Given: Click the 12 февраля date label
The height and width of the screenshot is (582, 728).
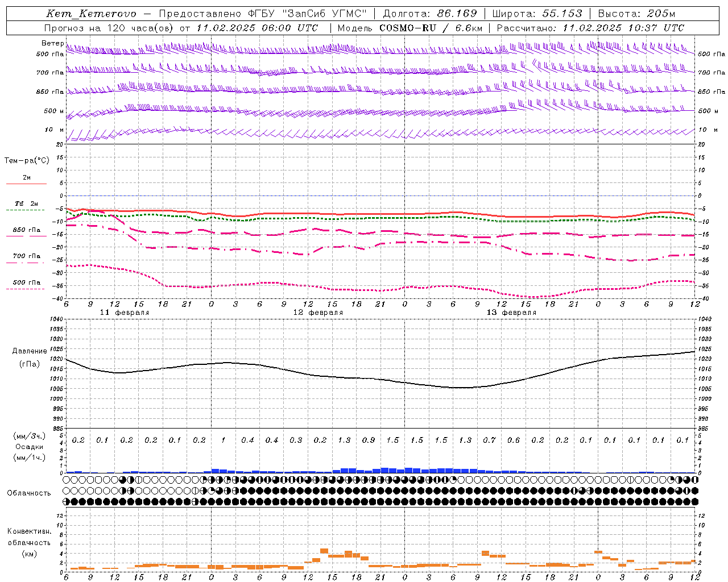Looking at the screenshot, I should pos(318,313).
